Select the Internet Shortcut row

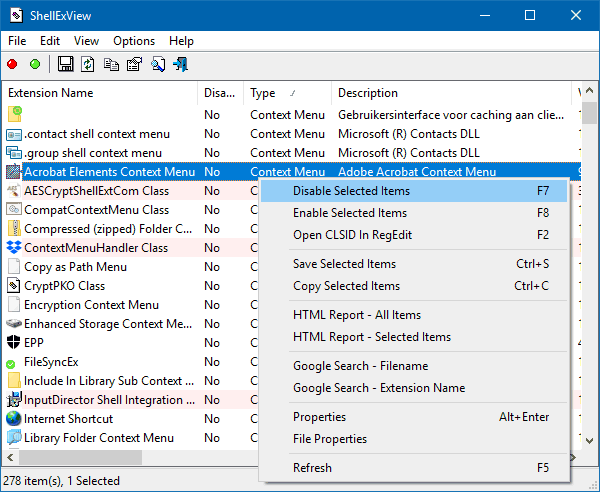pos(130,419)
